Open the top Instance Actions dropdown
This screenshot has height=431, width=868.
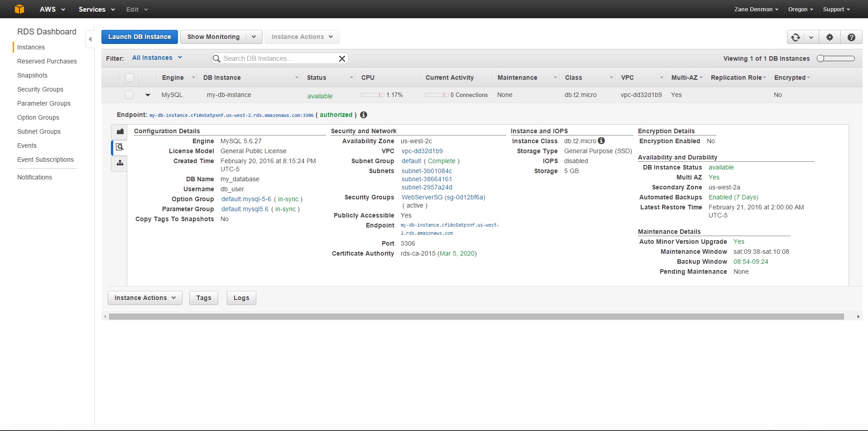302,37
